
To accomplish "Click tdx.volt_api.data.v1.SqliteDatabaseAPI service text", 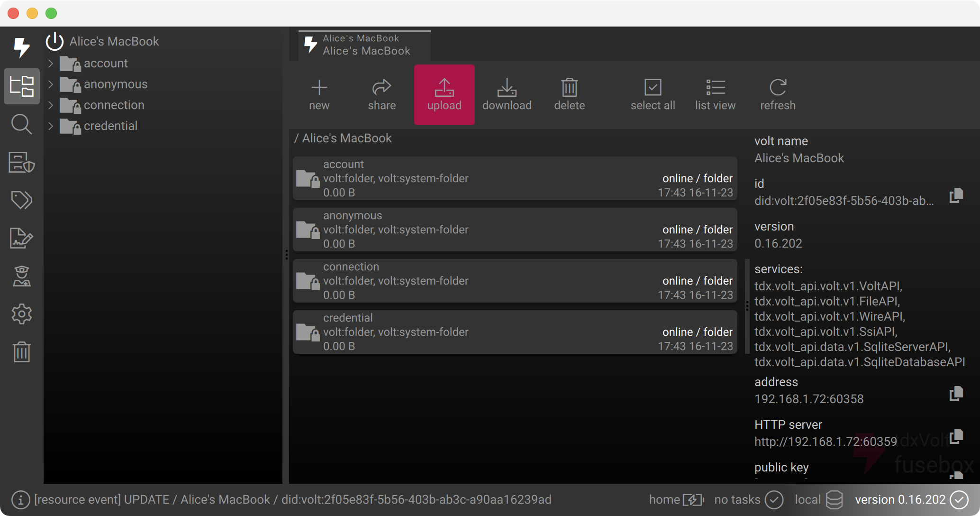I will pyautogui.click(x=860, y=362).
